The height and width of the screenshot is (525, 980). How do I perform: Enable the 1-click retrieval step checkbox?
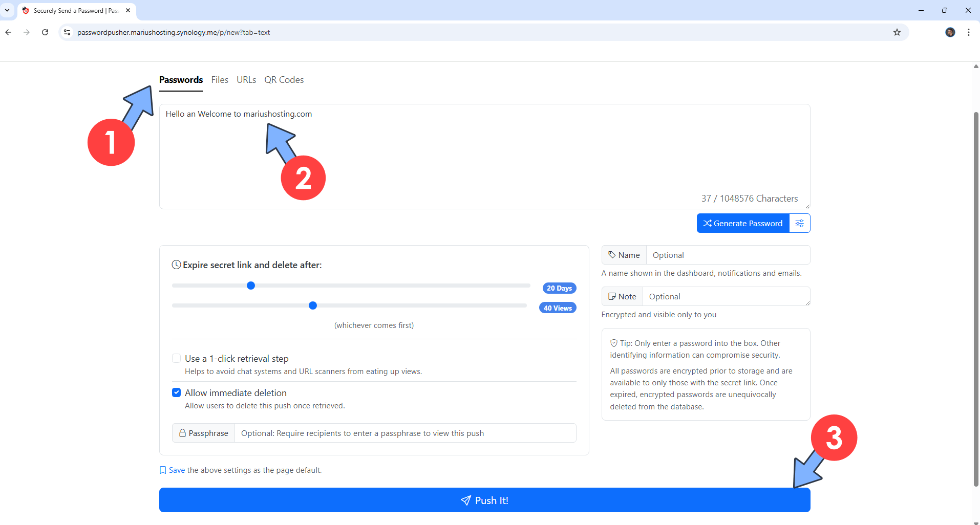(x=176, y=358)
